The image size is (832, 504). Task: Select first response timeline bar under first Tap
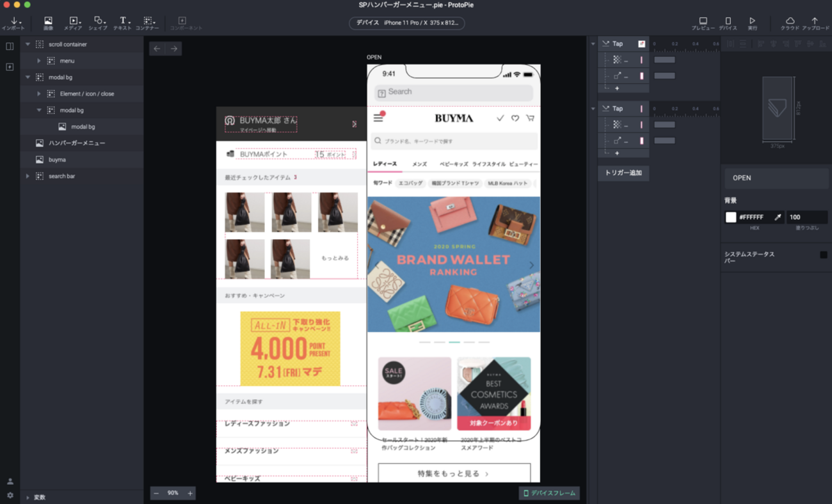(x=664, y=60)
